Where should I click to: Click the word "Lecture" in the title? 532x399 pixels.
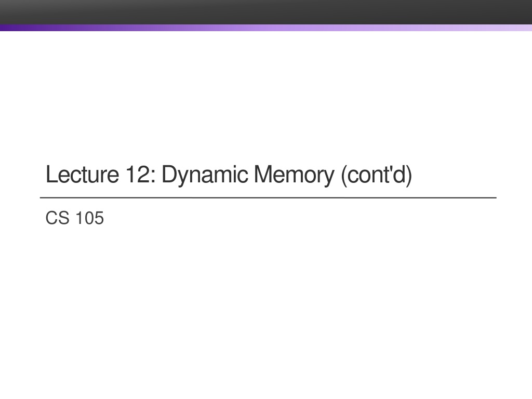coord(83,175)
